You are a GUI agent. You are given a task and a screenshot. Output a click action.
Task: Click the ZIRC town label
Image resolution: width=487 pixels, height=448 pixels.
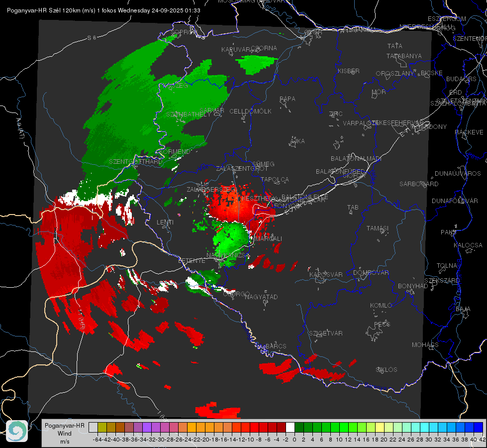click(336, 114)
